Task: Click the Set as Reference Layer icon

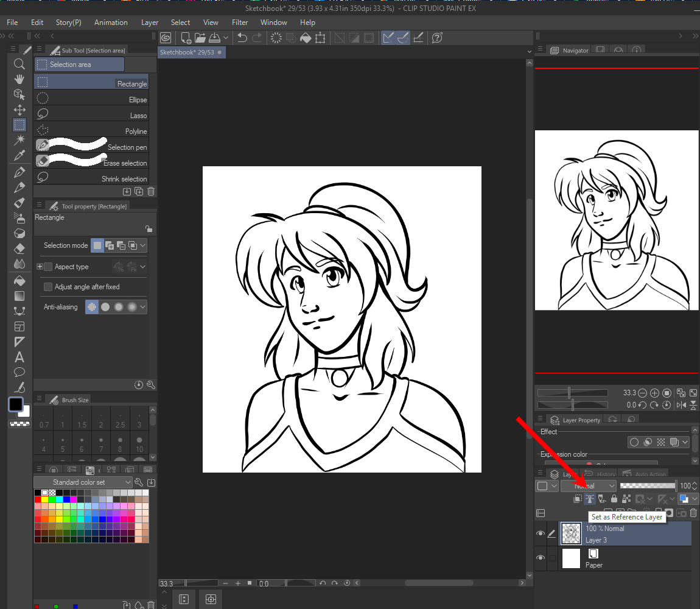Action: click(x=589, y=499)
